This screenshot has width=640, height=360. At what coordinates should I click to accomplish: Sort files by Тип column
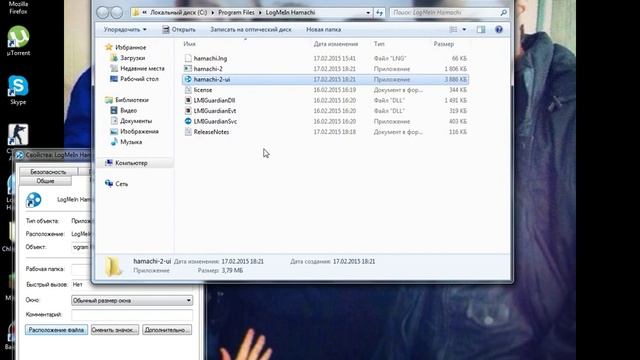click(x=379, y=44)
